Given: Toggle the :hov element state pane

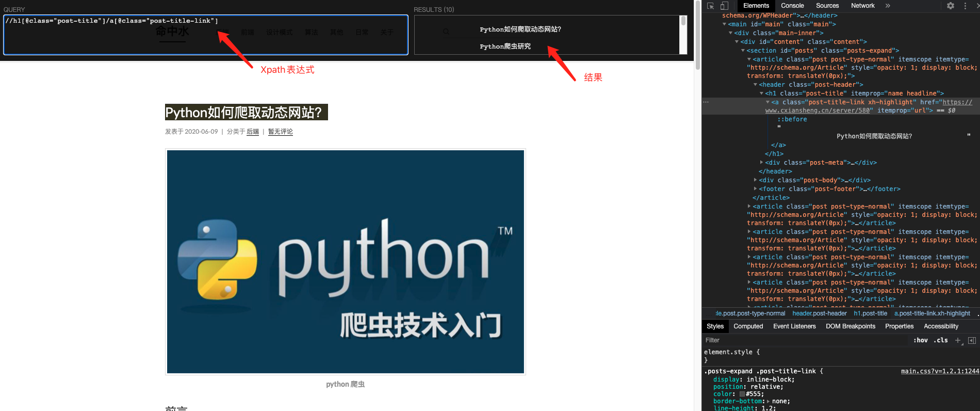Looking at the screenshot, I should 921,340.
